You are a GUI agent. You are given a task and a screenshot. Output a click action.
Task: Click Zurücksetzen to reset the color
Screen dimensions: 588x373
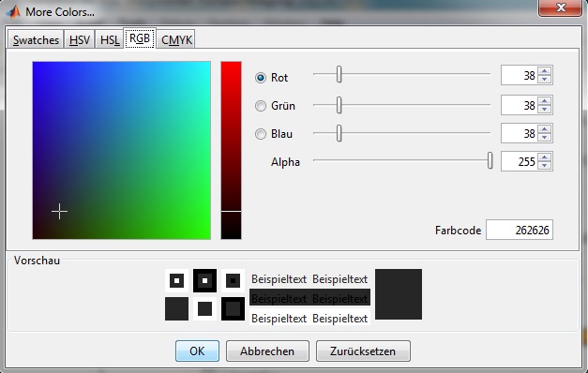[x=363, y=351]
